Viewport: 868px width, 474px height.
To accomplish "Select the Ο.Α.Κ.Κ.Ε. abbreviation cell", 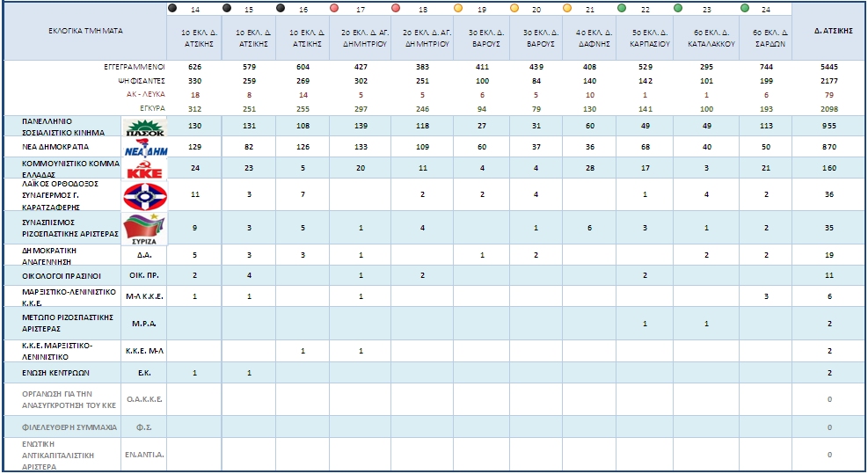I will [144, 399].
